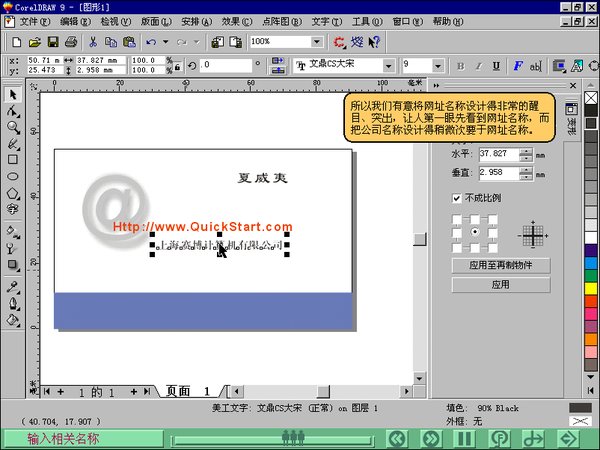Screen dimensions: 600x450
Task: Select the Eyedropper tool
Action: coord(13,287)
